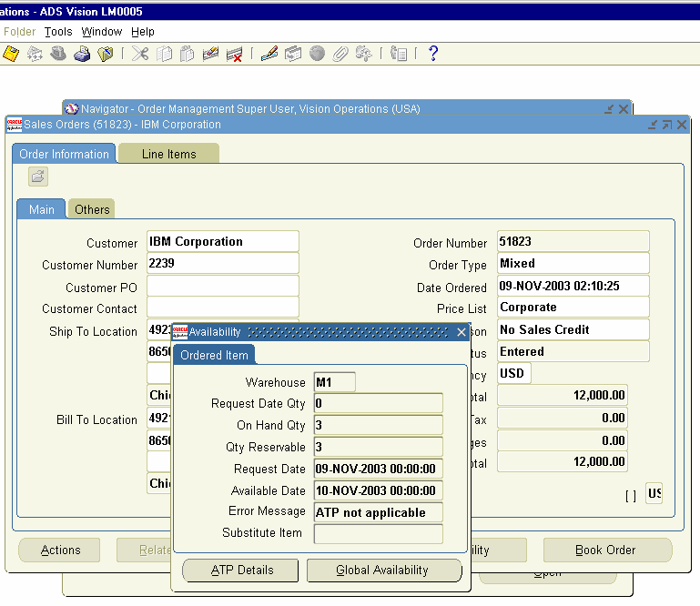This screenshot has height=606, width=700.
Task: Select the Ordered Item tab in Availability
Action: [x=214, y=355]
